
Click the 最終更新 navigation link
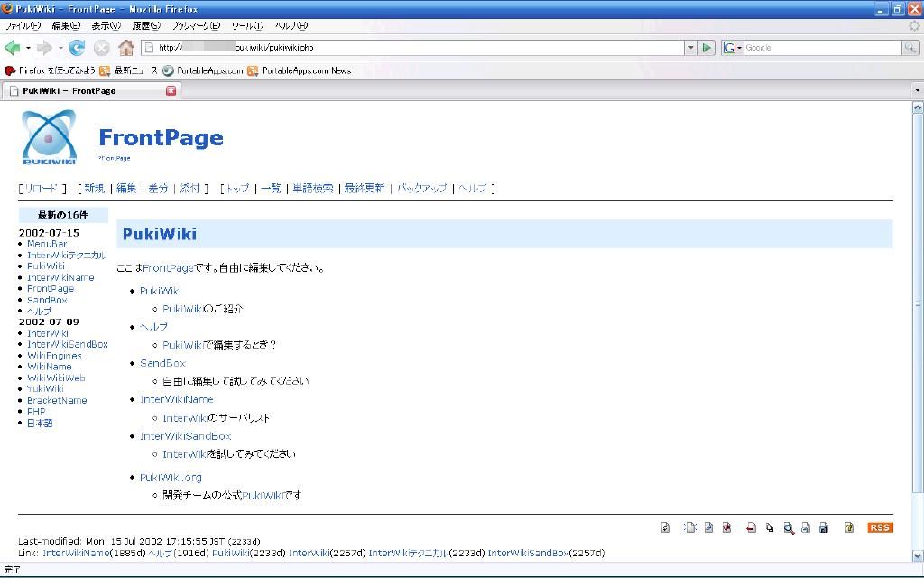point(365,188)
